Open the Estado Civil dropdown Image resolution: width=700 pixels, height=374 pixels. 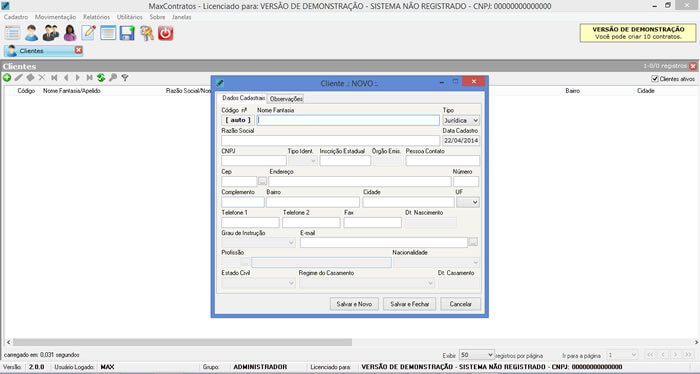(x=258, y=283)
